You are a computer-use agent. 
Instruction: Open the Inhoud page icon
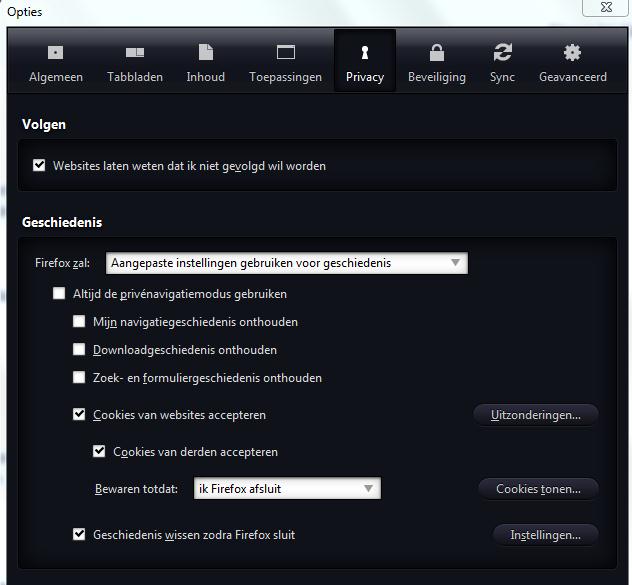[x=206, y=52]
